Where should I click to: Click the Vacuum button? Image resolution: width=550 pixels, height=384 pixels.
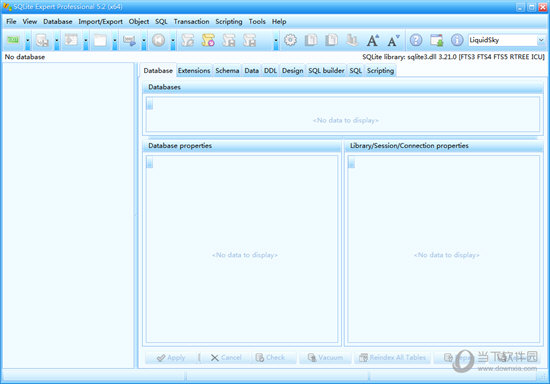click(x=325, y=357)
